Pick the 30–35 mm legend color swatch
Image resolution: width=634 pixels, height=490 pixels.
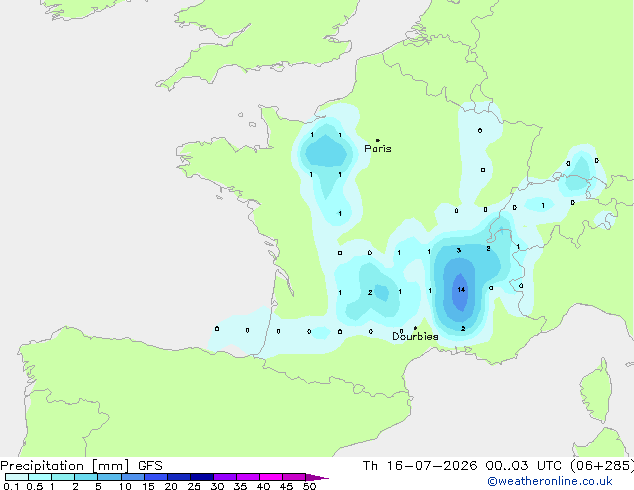[x=225, y=477]
